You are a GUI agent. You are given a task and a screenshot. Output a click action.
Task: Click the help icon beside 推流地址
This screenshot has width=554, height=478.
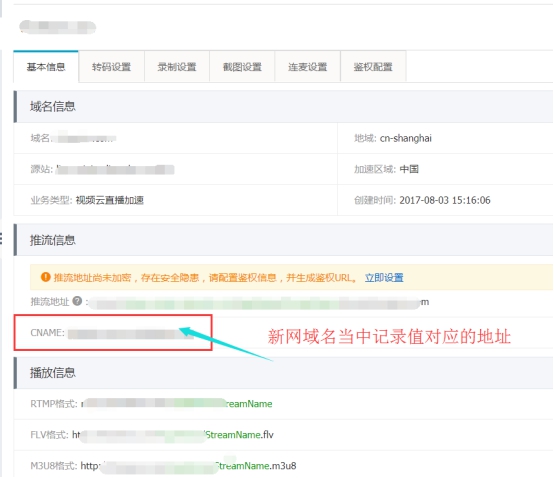pyautogui.click(x=77, y=301)
